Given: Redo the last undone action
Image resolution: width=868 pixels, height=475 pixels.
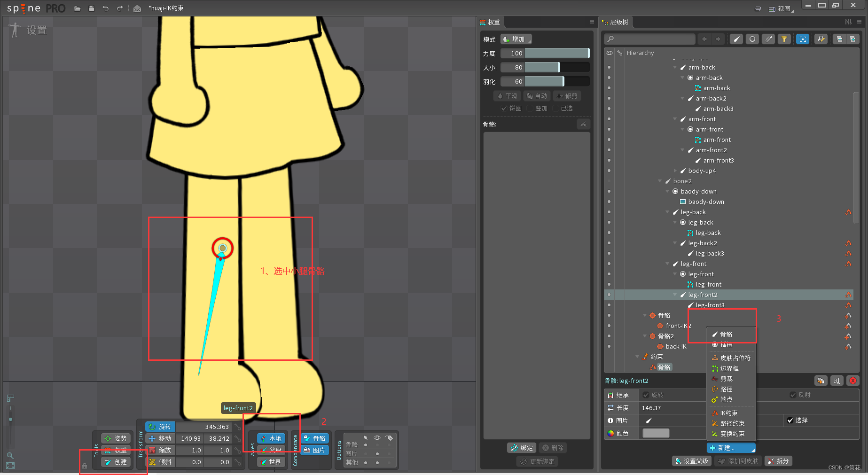Looking at the screenshot, I should pyautogui.click(x=120, y=8).
